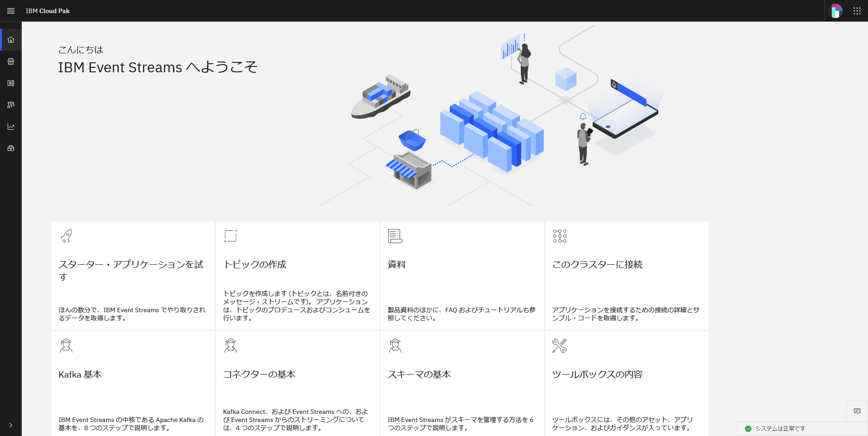The width and height of the screenshot is (868, 436).
Task: Click 製品資料のほかに description text
Action: pos(462,314)
